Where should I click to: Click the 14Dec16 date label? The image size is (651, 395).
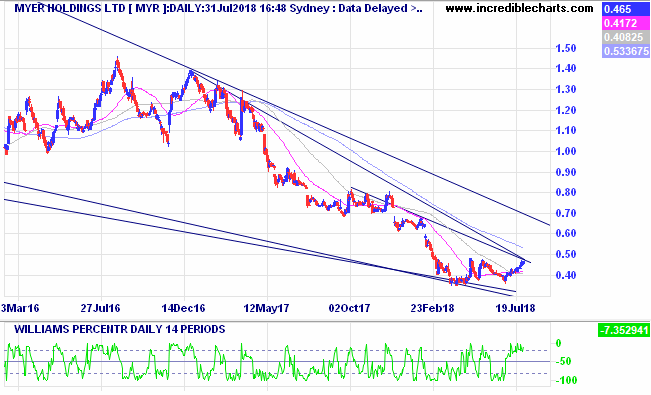[x=184, y=308]
